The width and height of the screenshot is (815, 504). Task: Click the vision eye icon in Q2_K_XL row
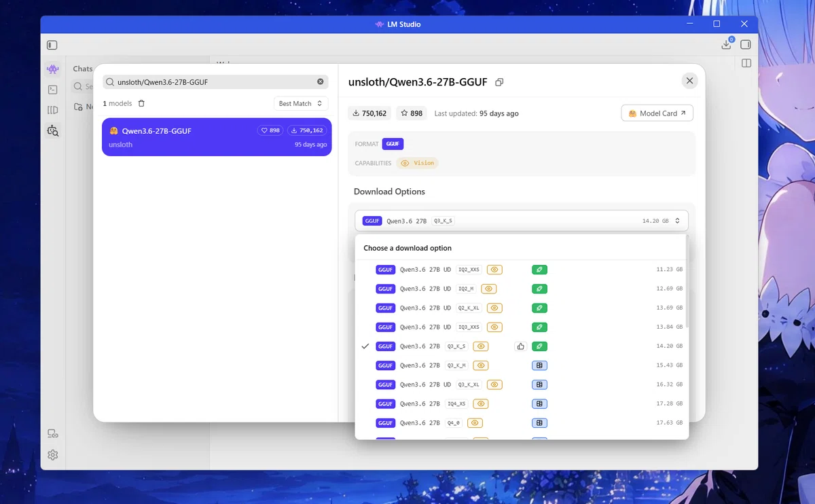(x=494, y=308)
